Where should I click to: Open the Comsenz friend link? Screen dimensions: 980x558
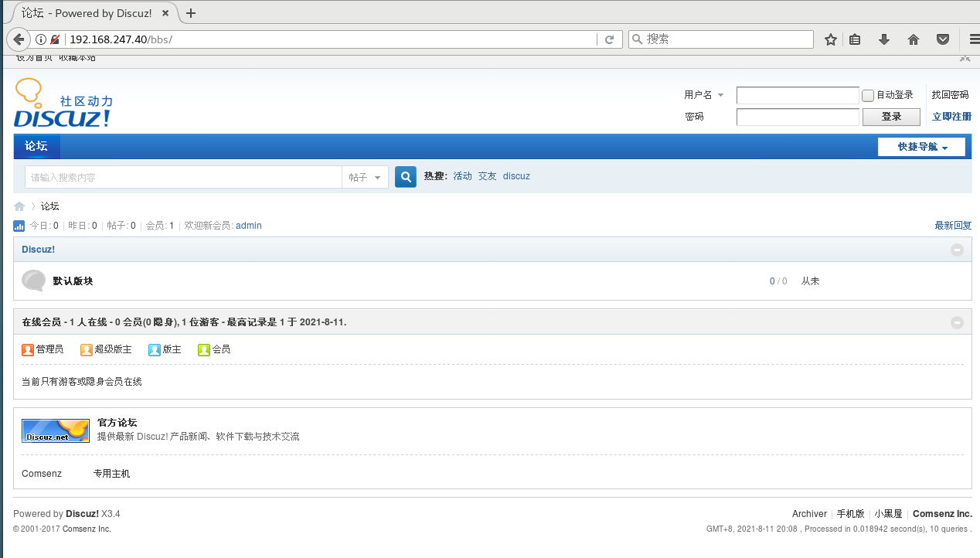pos(42,473)
